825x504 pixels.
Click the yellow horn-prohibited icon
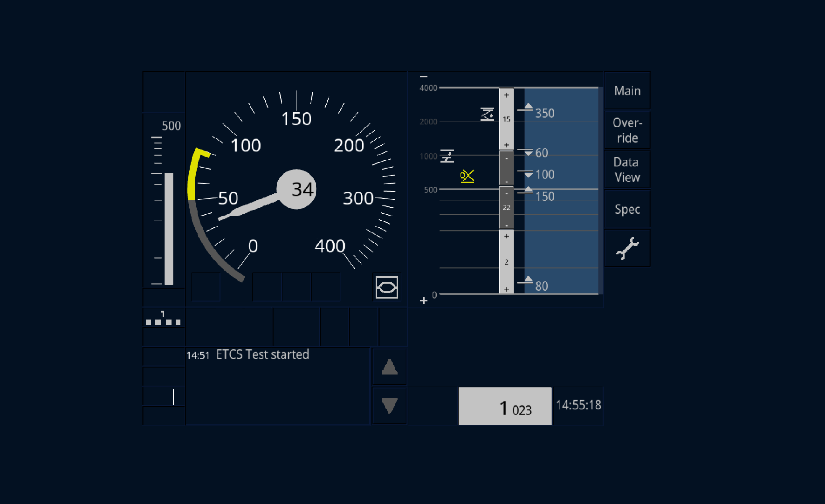click(x=467, y=176)
